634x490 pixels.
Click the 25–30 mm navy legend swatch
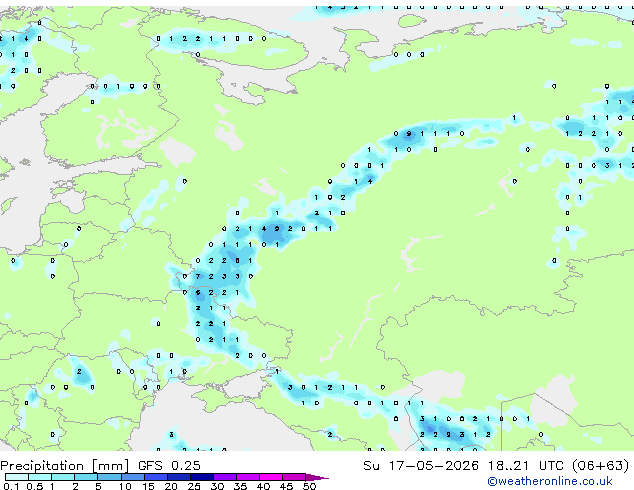(x=201, y=477)
